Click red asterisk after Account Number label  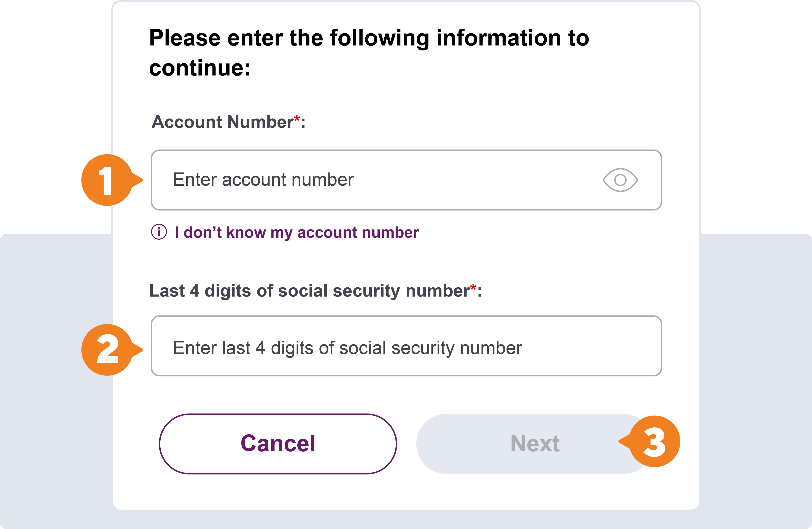click(x=297, y=118)
